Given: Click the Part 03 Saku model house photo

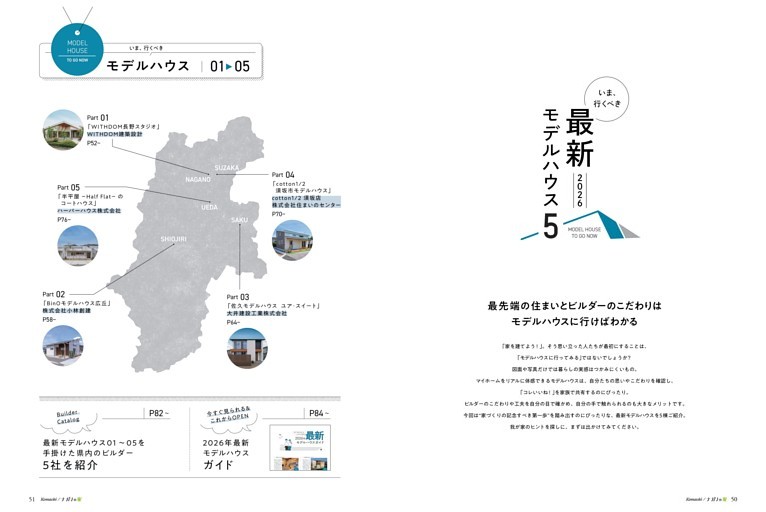Looking at the screenshot, I should [x=247, y=348].
